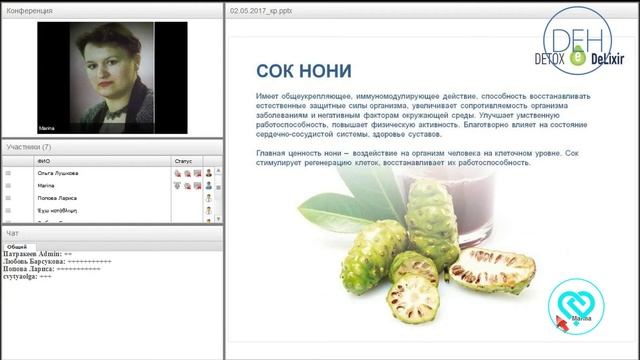Image resolution: width=640 pixels, height=360 pixels.
Task: Click the camera status icon for Marina
Action: (187, 186)
